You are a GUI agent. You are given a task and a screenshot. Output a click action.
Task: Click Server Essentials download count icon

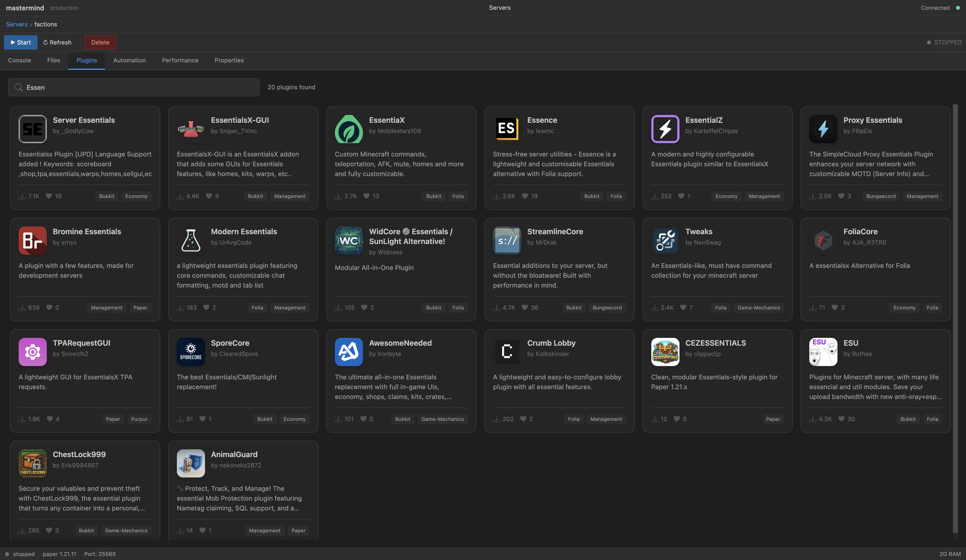[22, 196]
